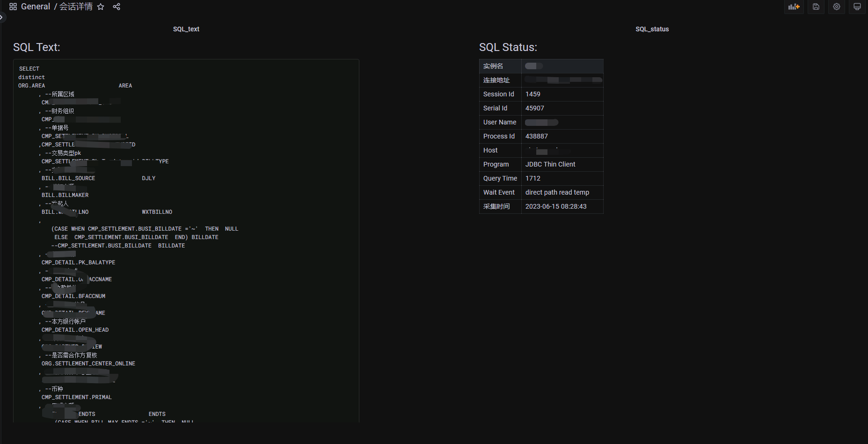Add a new panel with the chart-plus icon

click(x=794, y=7)
